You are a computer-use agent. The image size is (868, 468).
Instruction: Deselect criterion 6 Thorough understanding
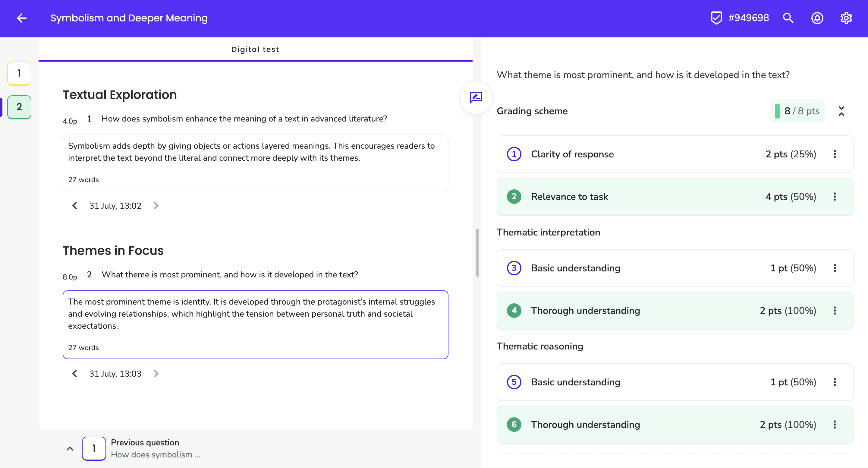click(x=675, y=425)
